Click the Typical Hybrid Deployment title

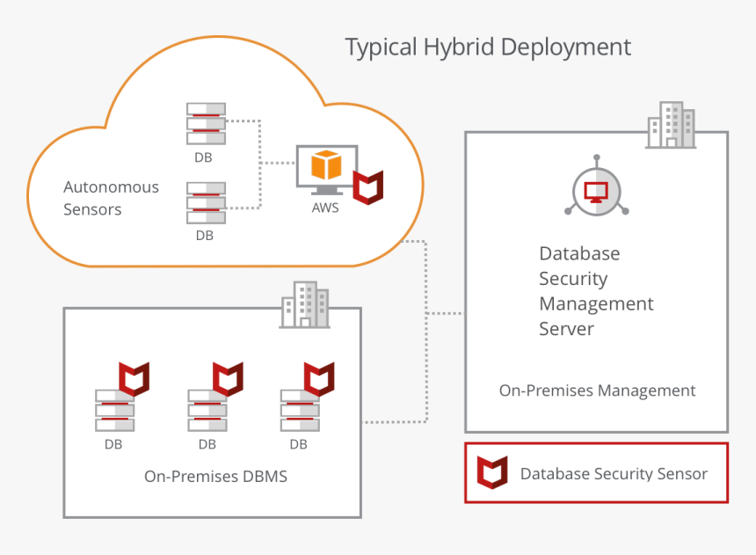click(x=490, y=47)
